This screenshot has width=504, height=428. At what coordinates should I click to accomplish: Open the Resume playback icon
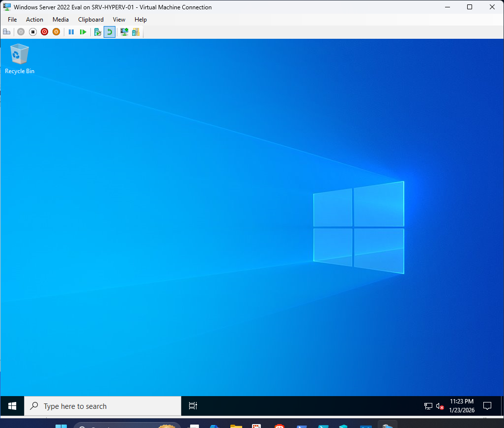click(x=83, y=31)
